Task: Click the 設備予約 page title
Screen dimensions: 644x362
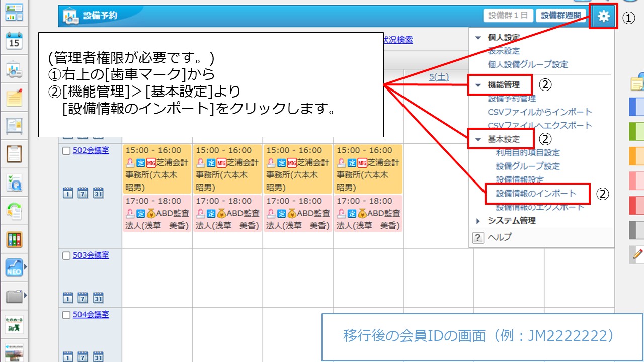Action: [100, 16]
